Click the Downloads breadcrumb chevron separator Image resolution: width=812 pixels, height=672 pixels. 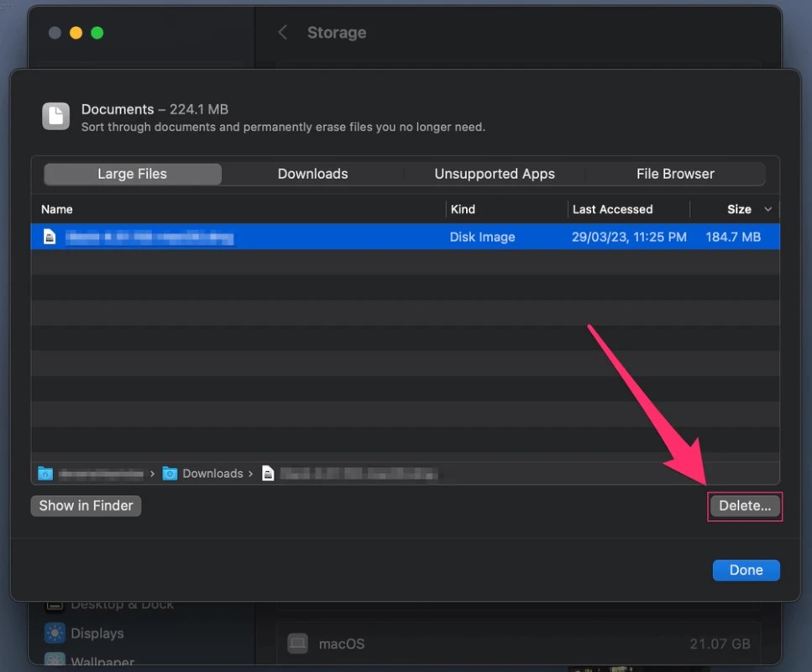(249, 473)
